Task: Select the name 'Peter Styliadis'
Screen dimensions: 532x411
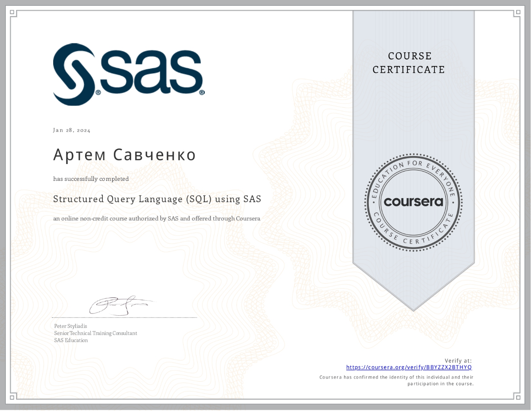Action: (70, 326)
